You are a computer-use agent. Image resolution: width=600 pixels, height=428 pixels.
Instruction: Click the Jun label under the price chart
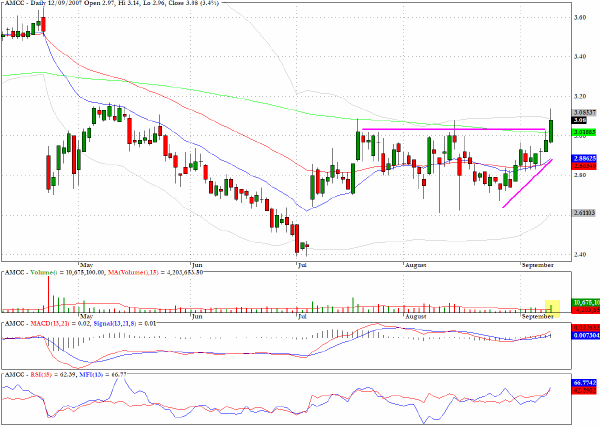(x=197, y=265)
